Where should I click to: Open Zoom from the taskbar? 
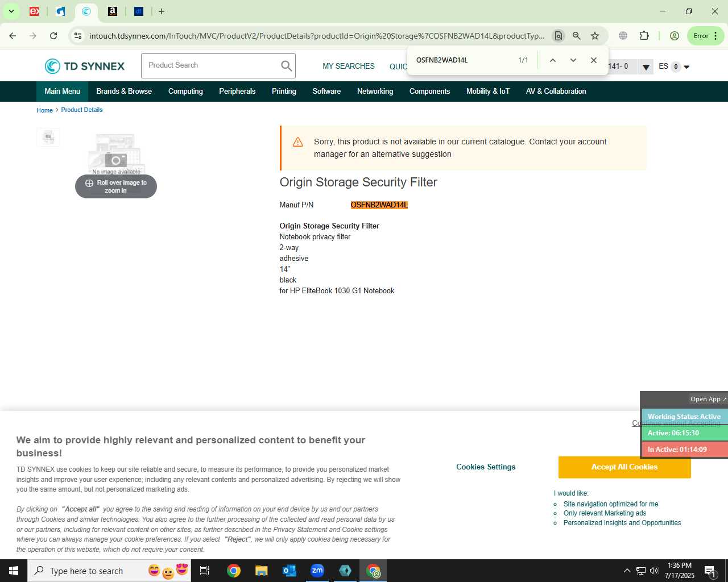tap(317, 571)
